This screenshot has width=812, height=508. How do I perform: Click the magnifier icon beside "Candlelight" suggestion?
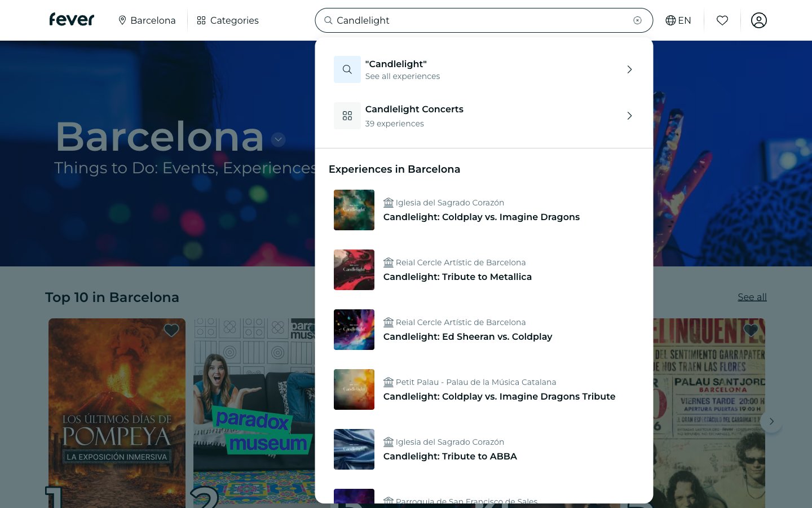pos(347,69)
